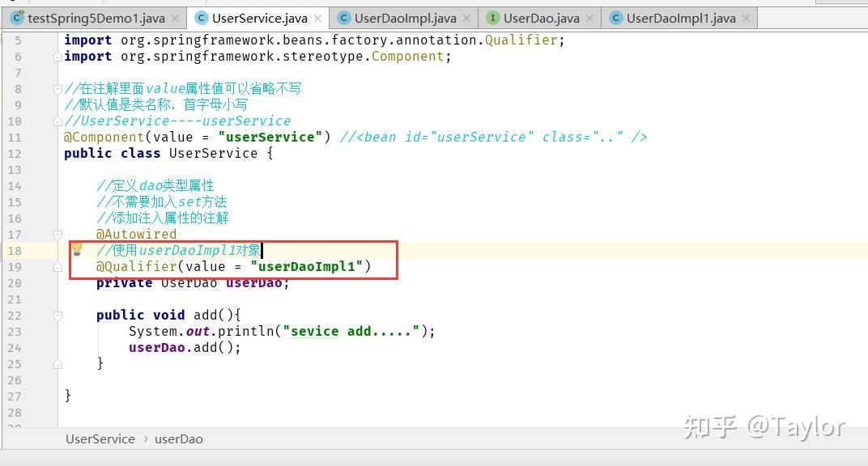Toggle fold marker beside @Autowired on line 17
Screen dimensions: 868x466
[57, 235]
